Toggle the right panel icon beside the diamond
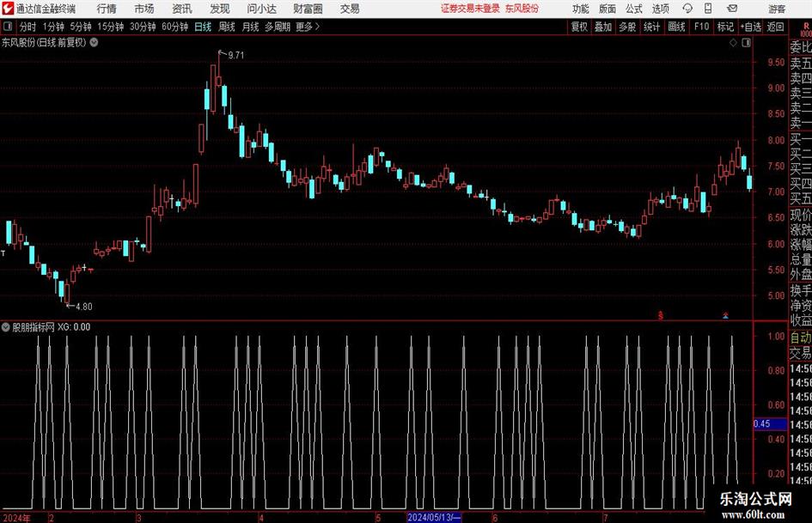812x523 pixels. click(x=746, y=43)
